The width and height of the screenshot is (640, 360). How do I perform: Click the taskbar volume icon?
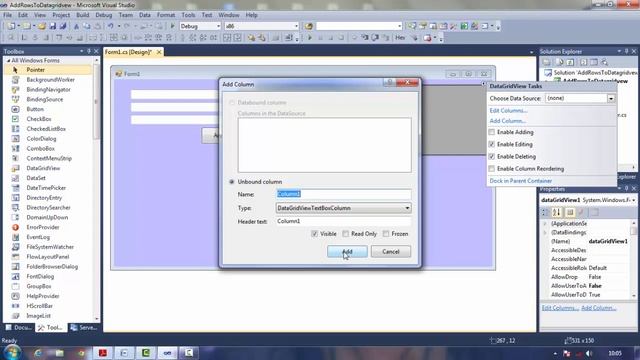[589, 353]
